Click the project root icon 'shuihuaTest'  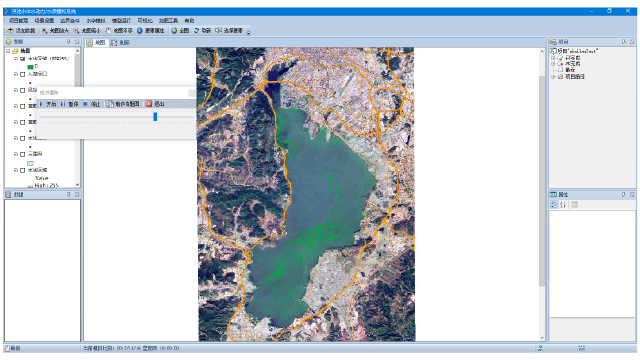[x=553, y=51]
